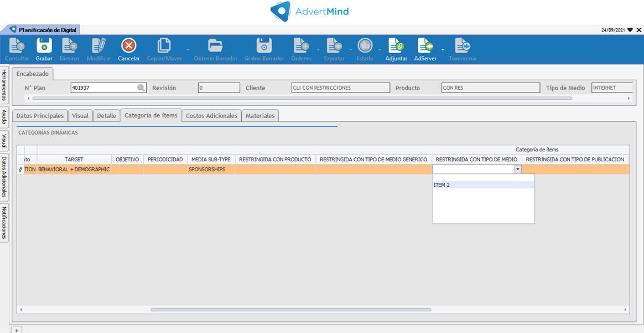
Task: Click the PERIODICIDAD column header
Action: point(165,159)
